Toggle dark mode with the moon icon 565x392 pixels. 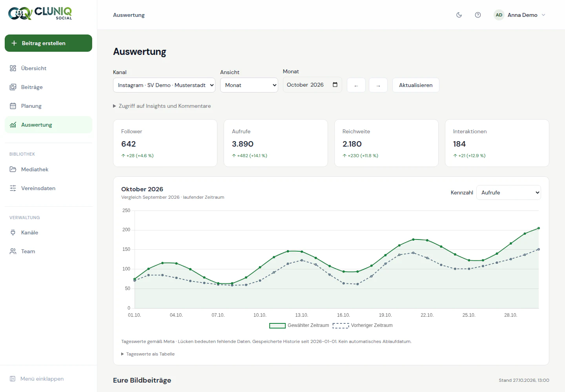point(459,15)
